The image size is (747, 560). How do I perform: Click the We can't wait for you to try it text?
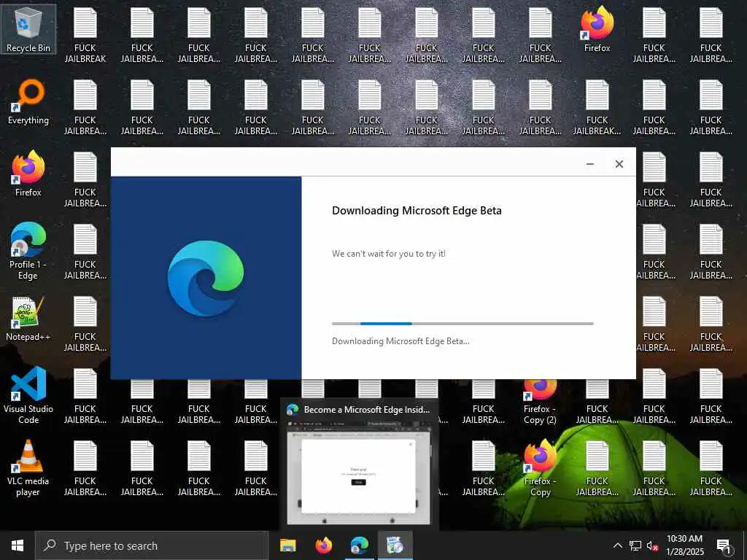click(389, 254)
